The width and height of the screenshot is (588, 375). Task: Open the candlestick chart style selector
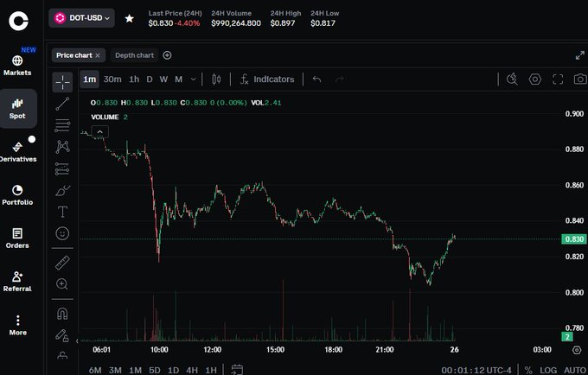click(216, 79)
